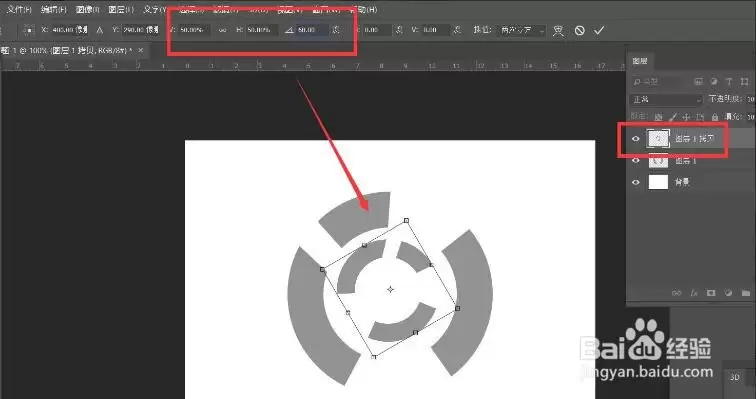This screenshot has width=756, height=399.
Task: Toggle the maintain aspect ratio link
Action: click(222, 30)
